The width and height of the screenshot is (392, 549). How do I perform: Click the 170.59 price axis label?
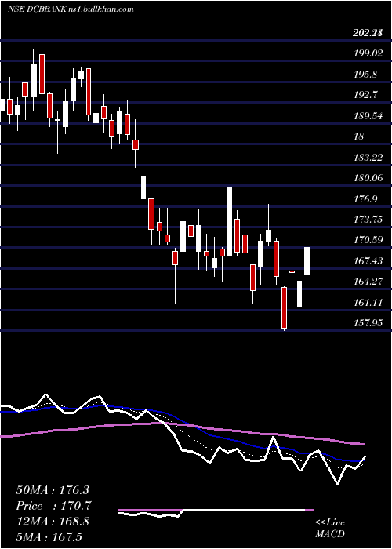click(x=368, y=240)
